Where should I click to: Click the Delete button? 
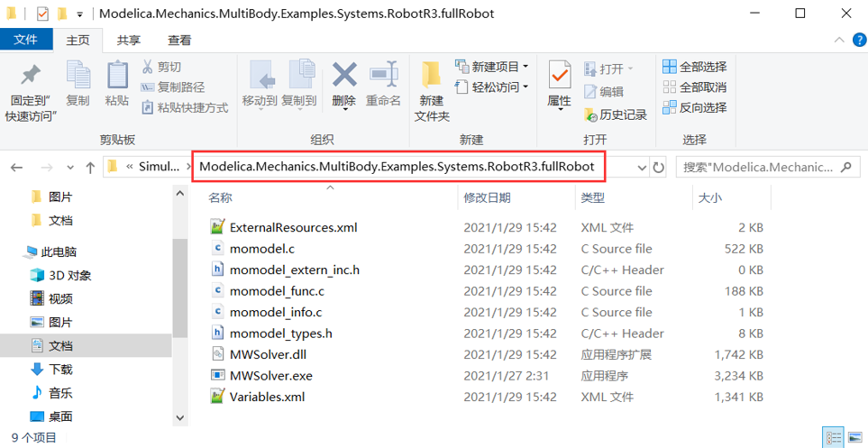(343, 86)
